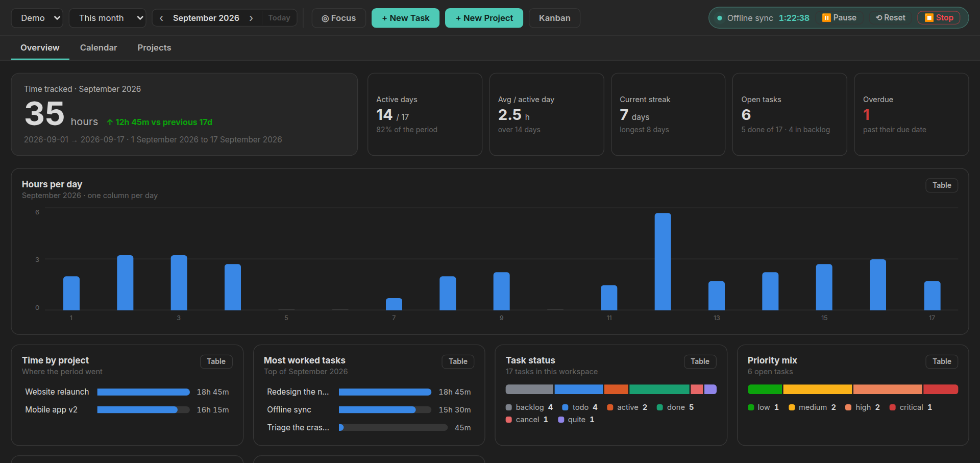The width and height of the screenshot is (980, 463).
Task: Add a project with New Project button
Action: pos(484,18)
